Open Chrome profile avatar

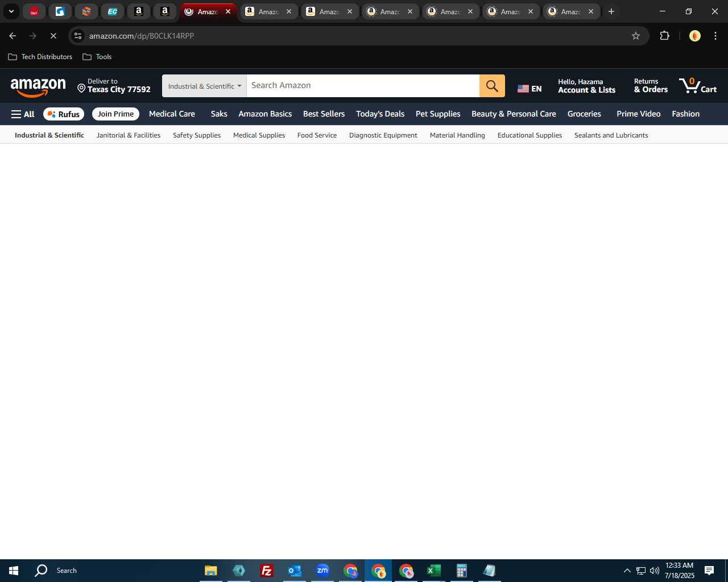tap(694, 36)
